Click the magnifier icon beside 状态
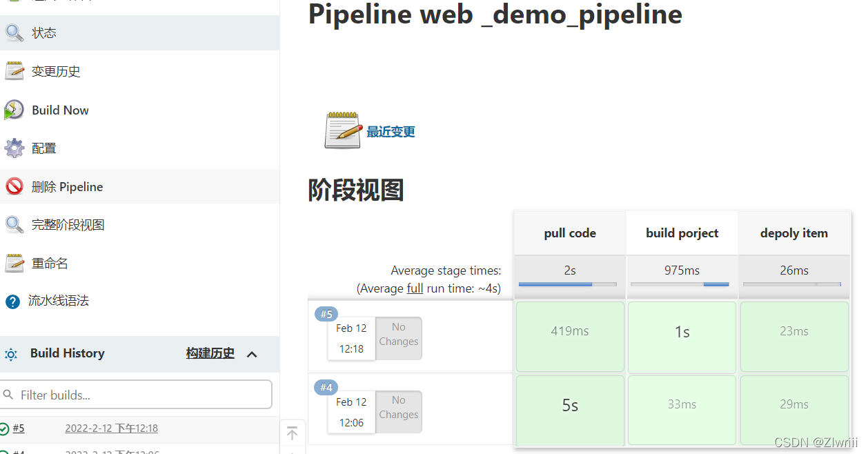This screenshot has height=454, width=868. (14, 32)
